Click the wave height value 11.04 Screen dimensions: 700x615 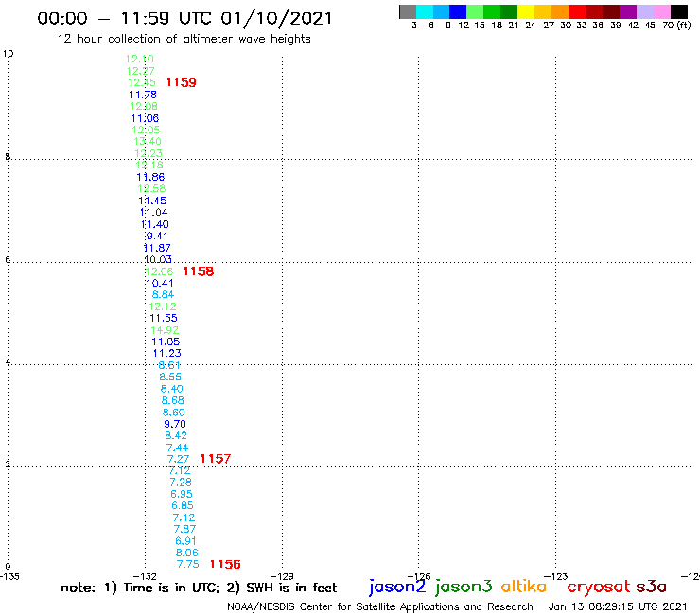tap(154, 213)
